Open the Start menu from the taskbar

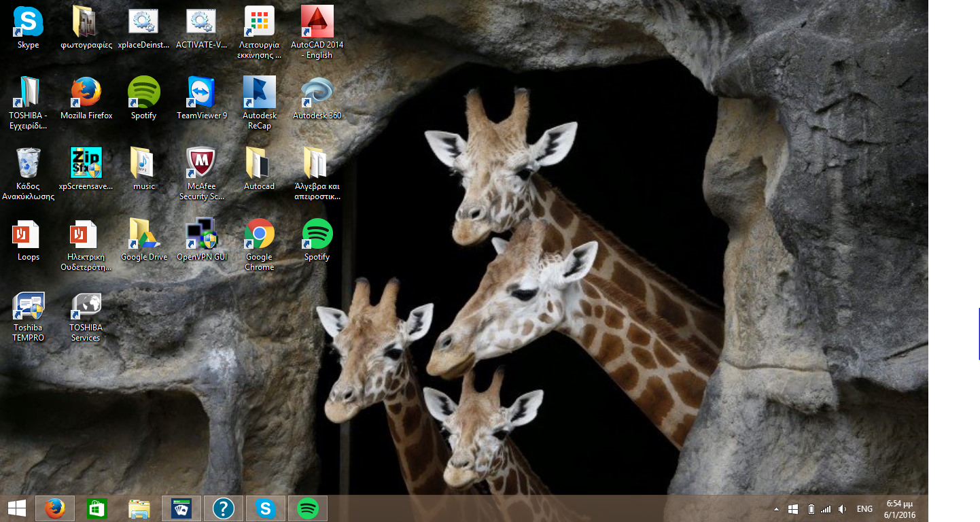pos(16,508)
